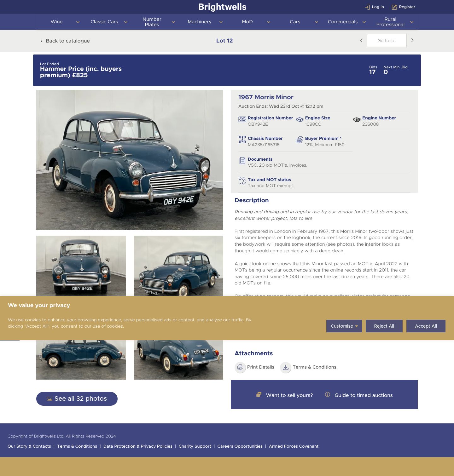Open Guide to timed auctions link
The height and width of the screenshot is (476, 454).
[364, 395]
